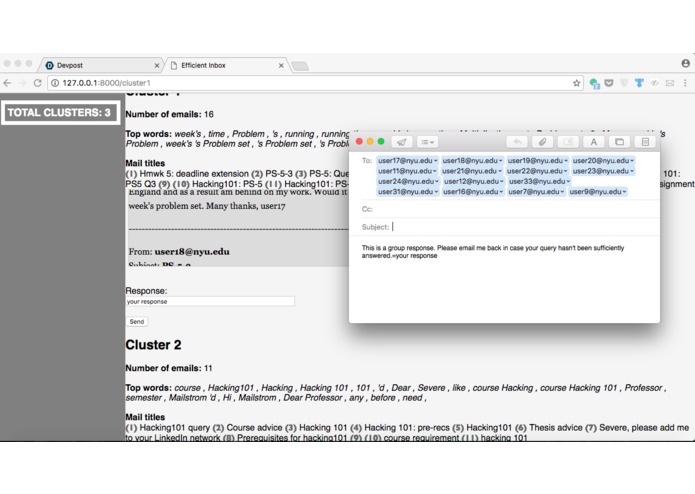Click 'From: user18@nyu.edu' in email preview
This screenshot has height=494, width=695.
click(x=179, y=252)
